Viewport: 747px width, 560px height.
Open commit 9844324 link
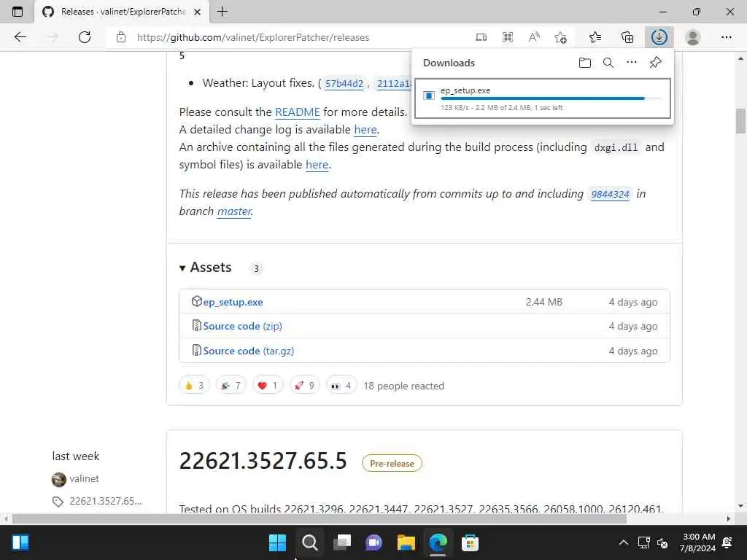pos(611,194)
